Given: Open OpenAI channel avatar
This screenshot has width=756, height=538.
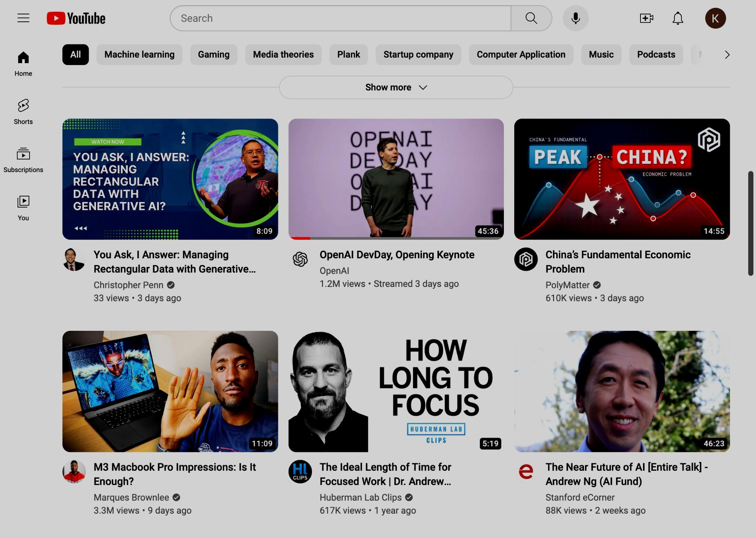Looking at the screenshot, I should (x=300, y=259).
